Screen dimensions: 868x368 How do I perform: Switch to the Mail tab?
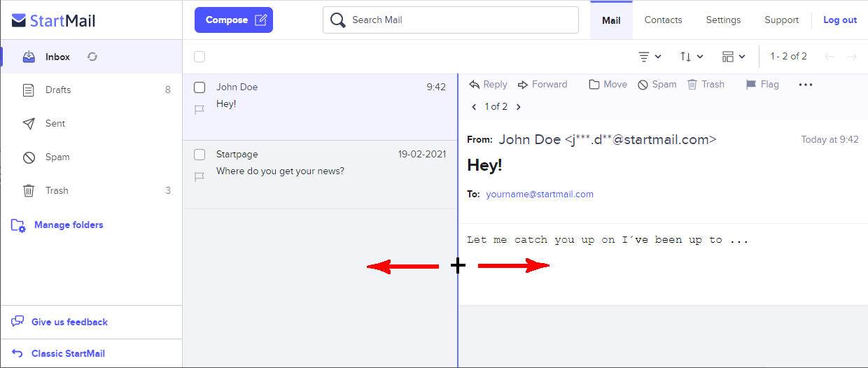click(611, 20)
